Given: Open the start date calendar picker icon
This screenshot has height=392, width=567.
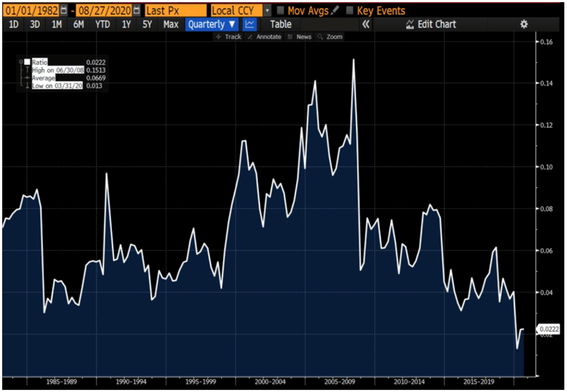Looking at the screenshot, I should 64,10.
